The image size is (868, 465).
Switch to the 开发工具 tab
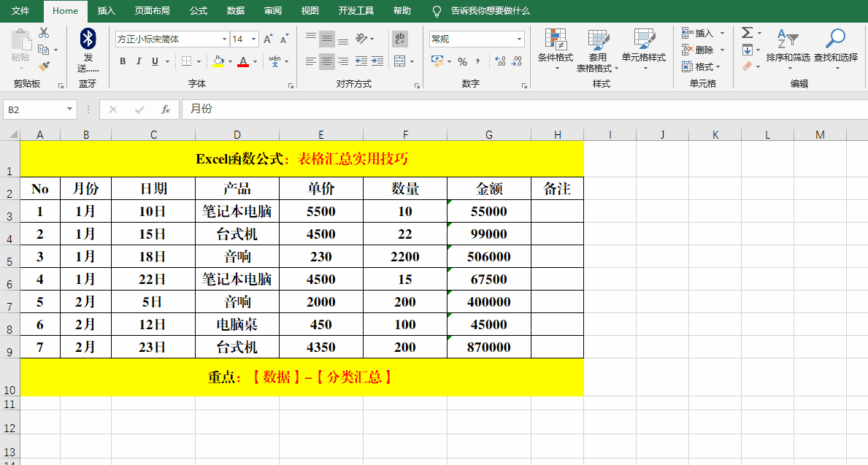(356, 11)
